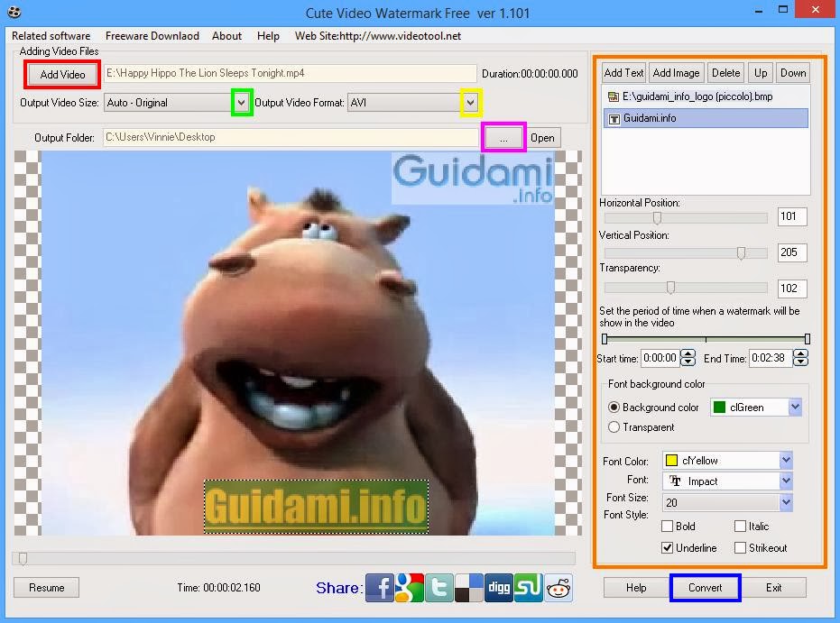The height and width of the screenshot is (623, 840).
Task: Click the watermark period start handle
Action: (605, 339)
